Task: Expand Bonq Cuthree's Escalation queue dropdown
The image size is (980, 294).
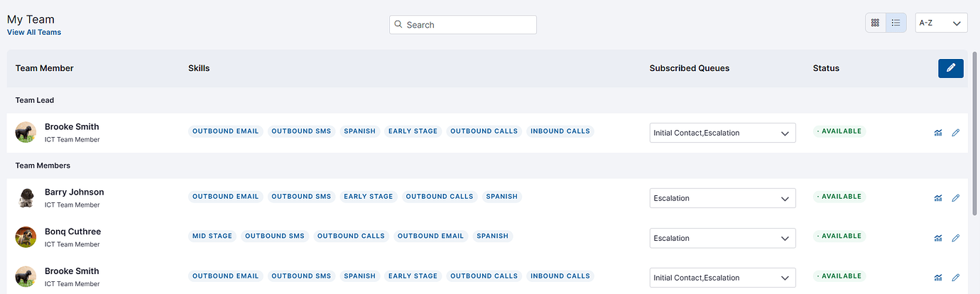Action: coord(722,238)
